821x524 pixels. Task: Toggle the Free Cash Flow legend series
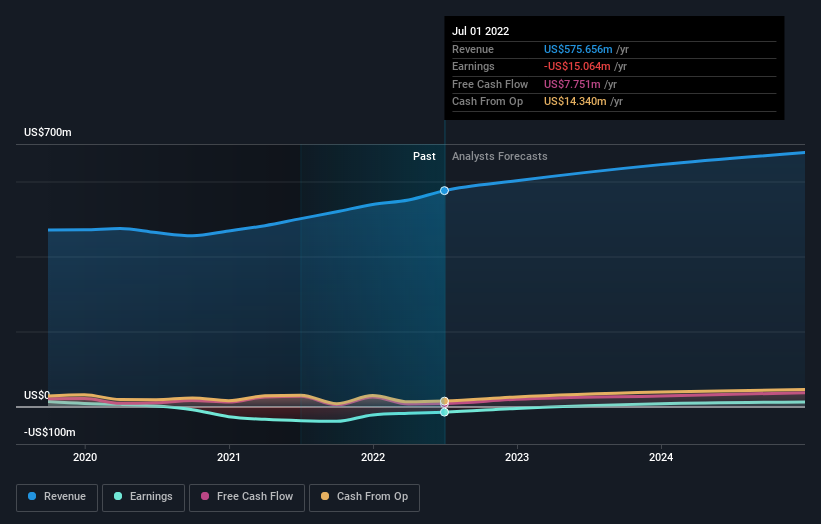[247, 497]
